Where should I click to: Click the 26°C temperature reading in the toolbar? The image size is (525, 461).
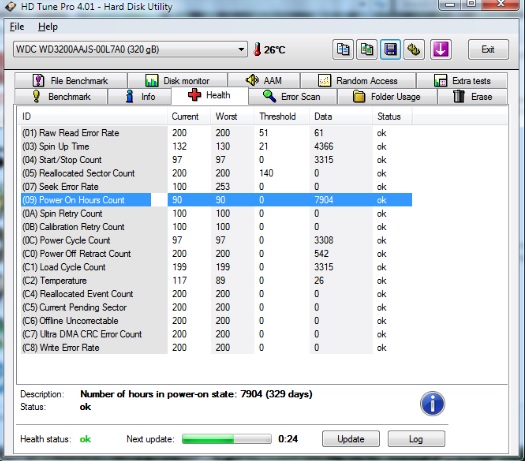[x=274, y=50]
